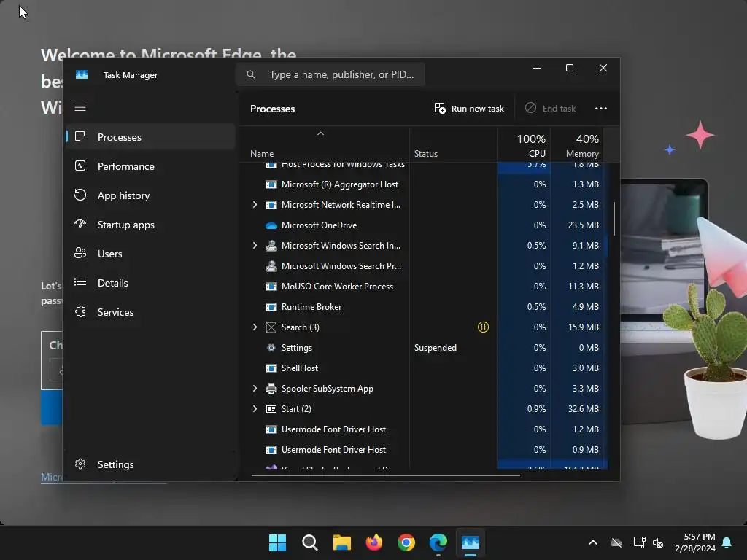Select the ShellHost process icon
The height and width of the screenshot is (560, 747).
(x=271, y=368)
